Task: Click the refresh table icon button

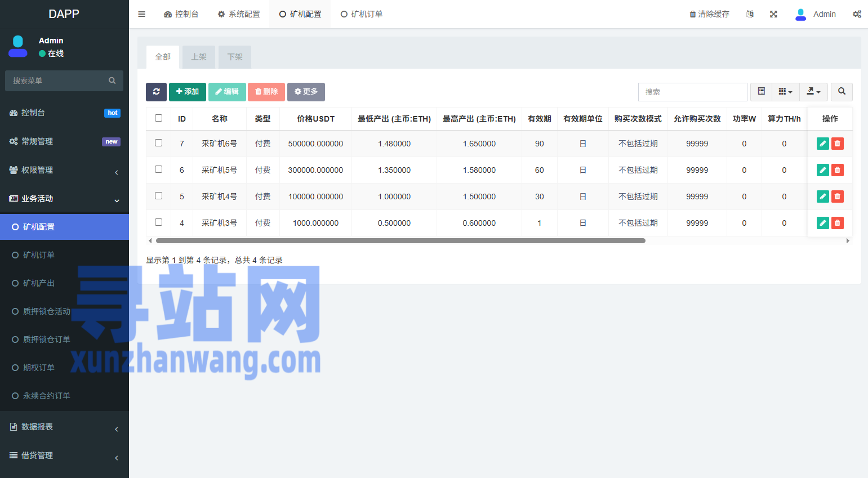Action: (x=156, y=92)
